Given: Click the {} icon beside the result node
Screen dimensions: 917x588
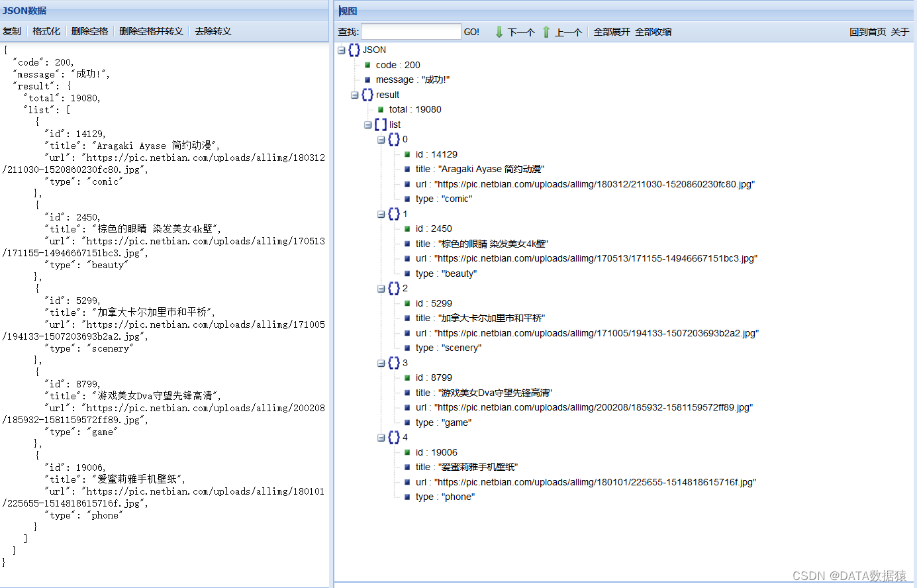Looking at the screenshot, I should [367, 94].
